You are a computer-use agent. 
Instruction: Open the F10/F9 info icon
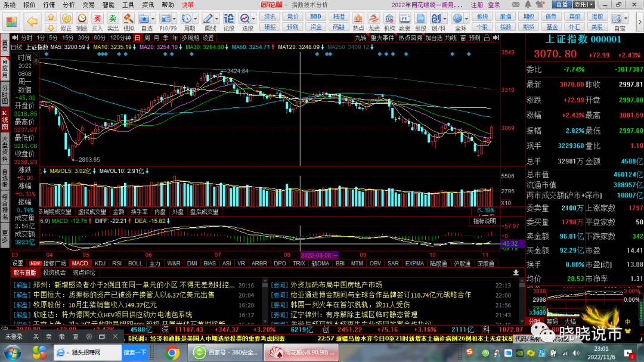coord(165,18)
